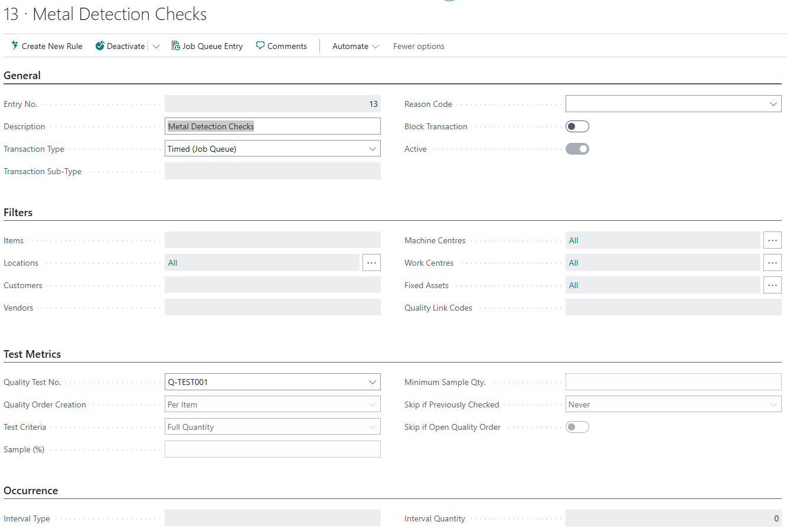This screenshot has height=532, width=787.
Task: Click the All link for Locations
Action: point(172,263)
